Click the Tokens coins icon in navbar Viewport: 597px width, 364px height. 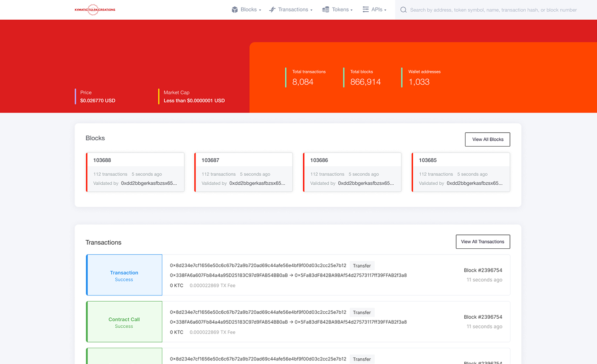tap(326, 9)
